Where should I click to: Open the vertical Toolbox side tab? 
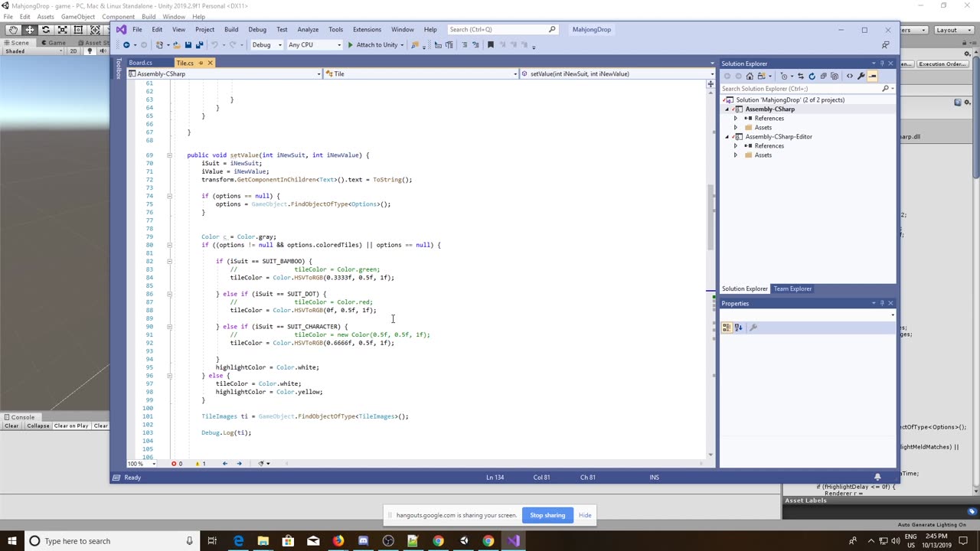click(x=119, y=70)
